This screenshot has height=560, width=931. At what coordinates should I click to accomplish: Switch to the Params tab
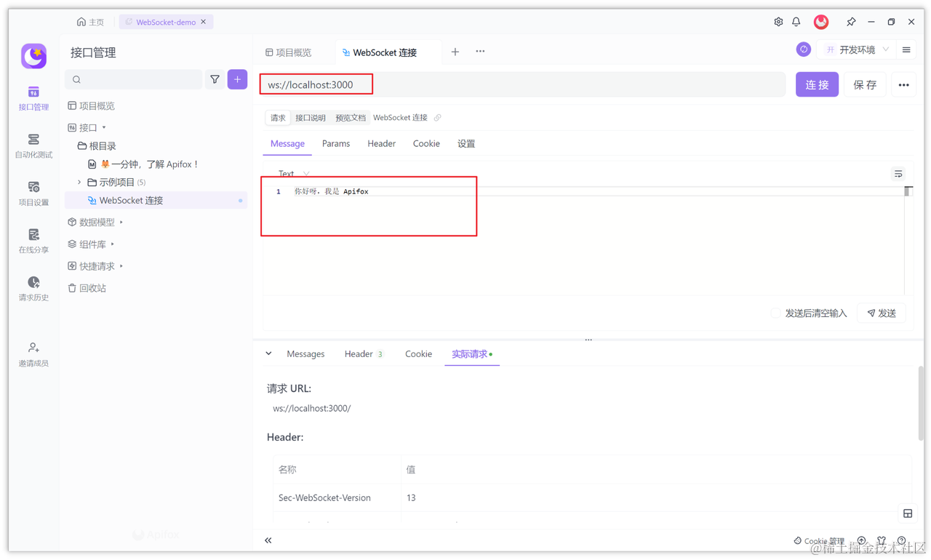click(336, 144)
